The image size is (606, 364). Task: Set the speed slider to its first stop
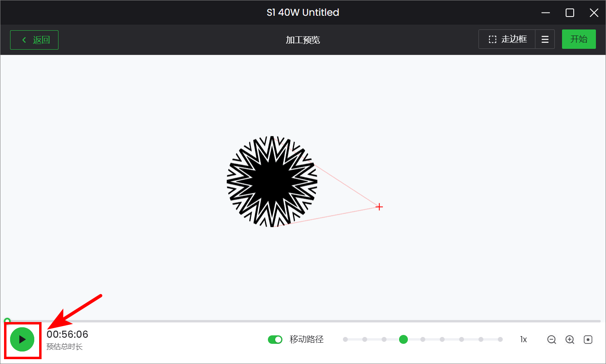pyautogui.click(x=345, y=339)
